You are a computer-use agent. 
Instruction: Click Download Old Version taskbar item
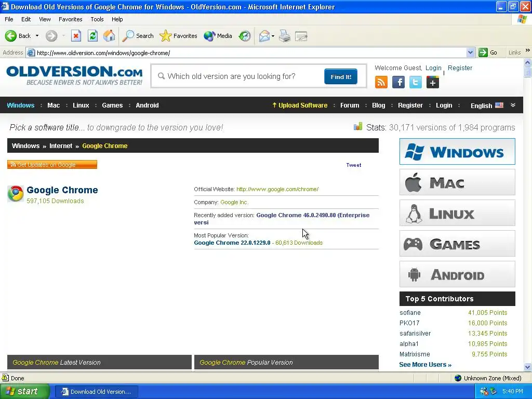coord(96,392)
